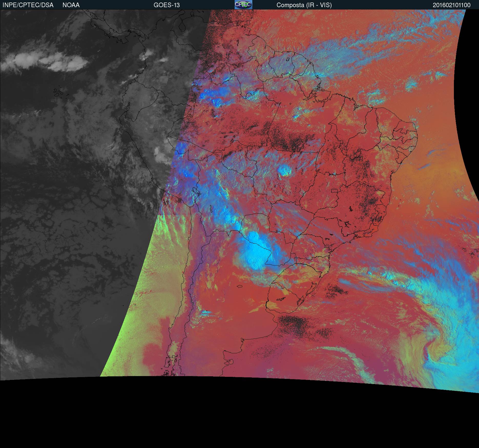This screenshot has height=448, width=479.
Task: Click the CPTEC logo icon
Action: [243, 5]
